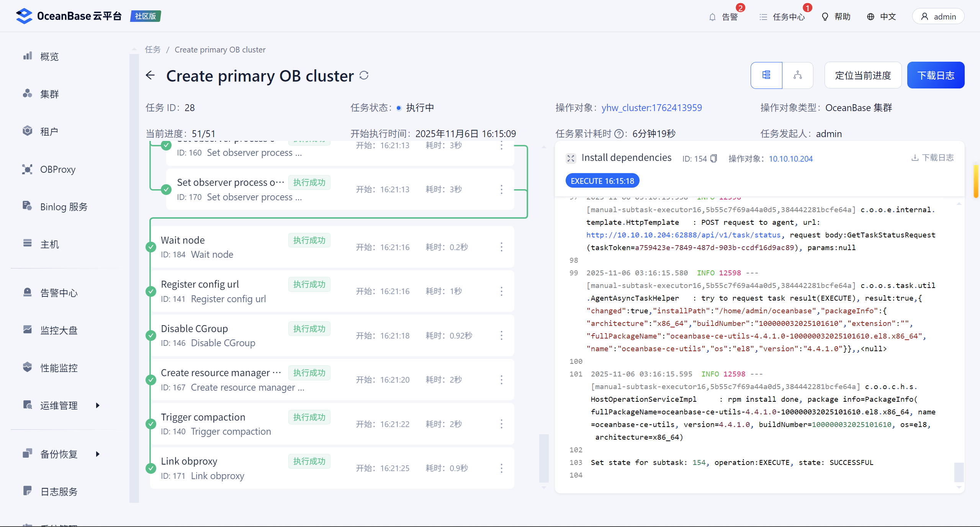980x527 pixels.
Task: Click the help question icon by task elapsed time
Action: point(618,134)
